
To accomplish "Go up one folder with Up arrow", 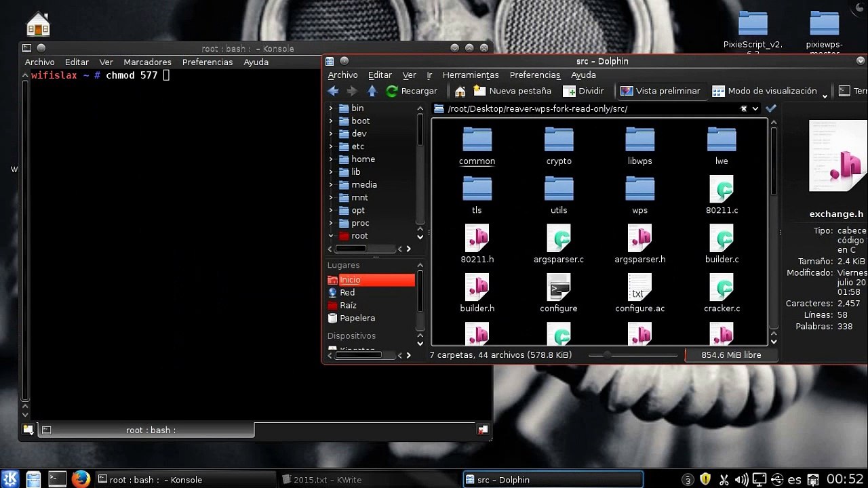I will (372, 91).
